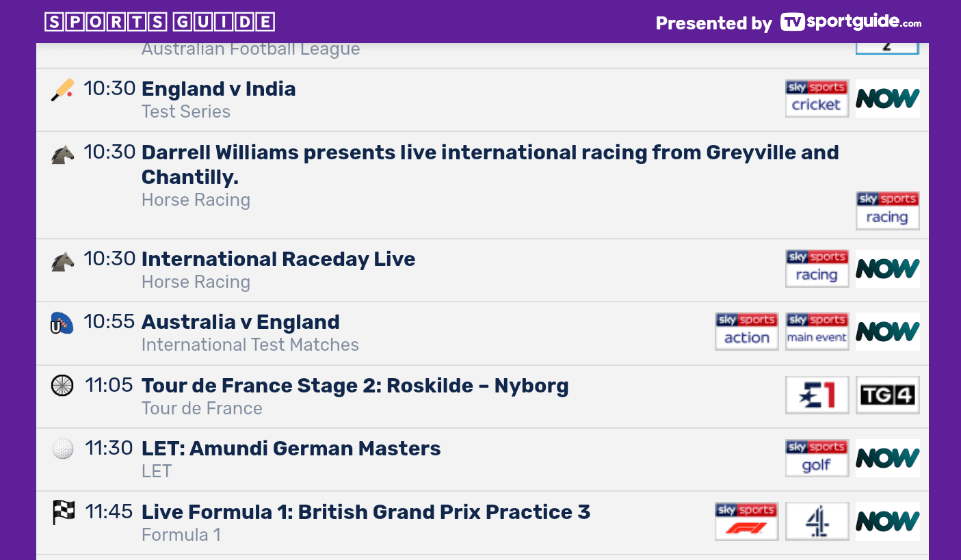
Task: Open LET: Amundi German Masters listing
Action: tap(291, 449)
